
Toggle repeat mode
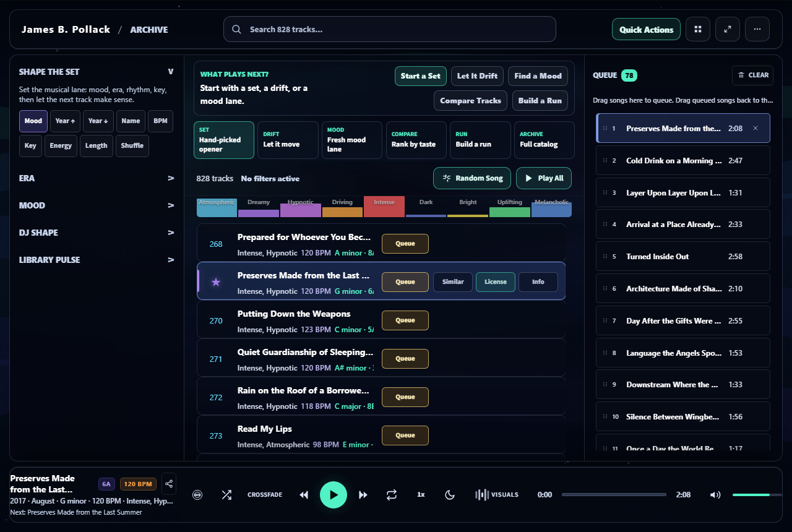coord(392,495)
